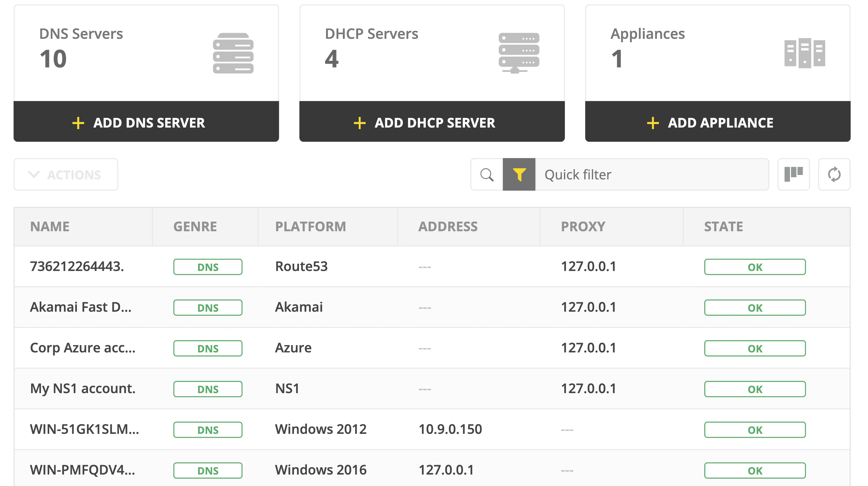
Task: Toggle the yellow filter funnel icon
Action: (x=519, y=175)
